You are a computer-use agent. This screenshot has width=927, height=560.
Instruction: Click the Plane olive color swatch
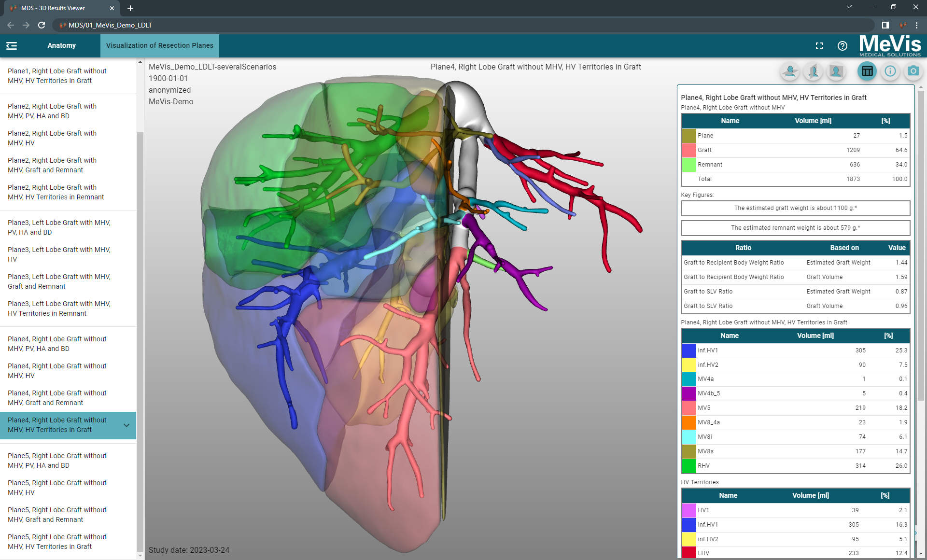click(689, 136)
